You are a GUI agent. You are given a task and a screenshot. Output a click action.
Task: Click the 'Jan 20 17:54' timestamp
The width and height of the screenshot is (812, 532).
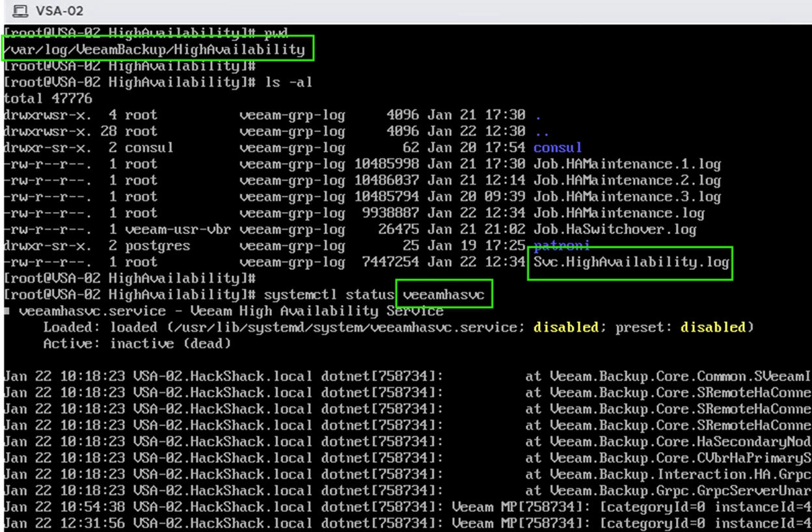(476, 148)
